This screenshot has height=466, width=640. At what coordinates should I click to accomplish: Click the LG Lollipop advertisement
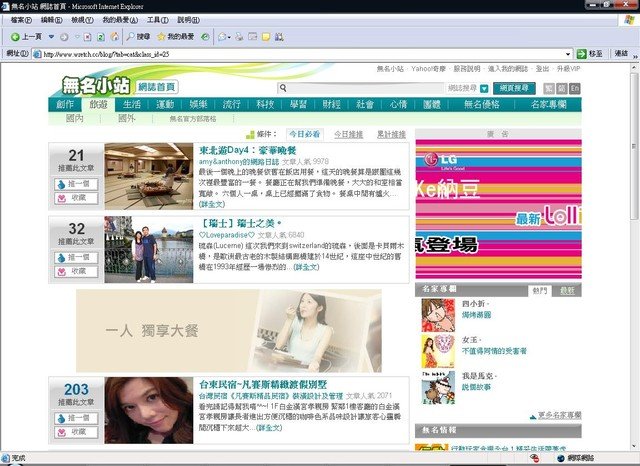[498, 209]
